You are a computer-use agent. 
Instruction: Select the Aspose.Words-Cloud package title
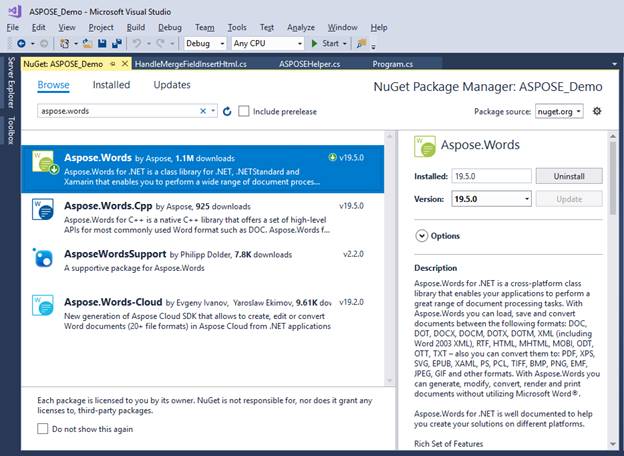pyautogui.click(x=113, y=302)
